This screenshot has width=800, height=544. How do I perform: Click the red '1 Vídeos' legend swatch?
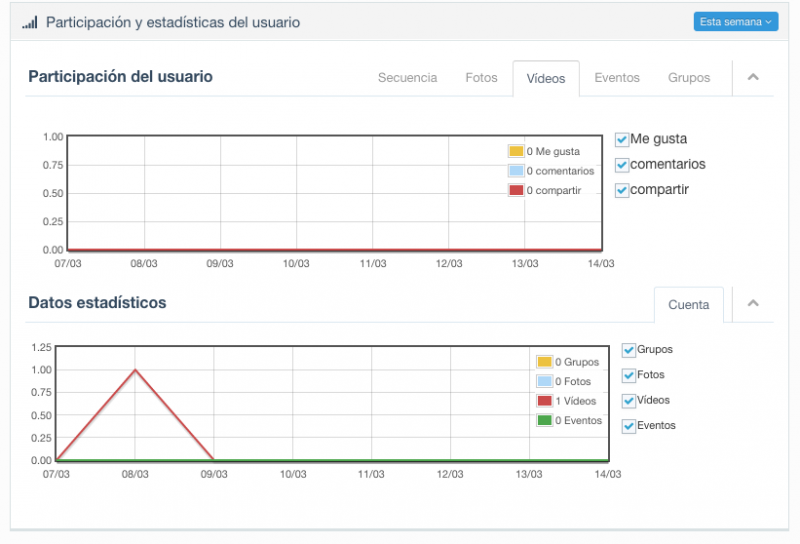(544, 401)
